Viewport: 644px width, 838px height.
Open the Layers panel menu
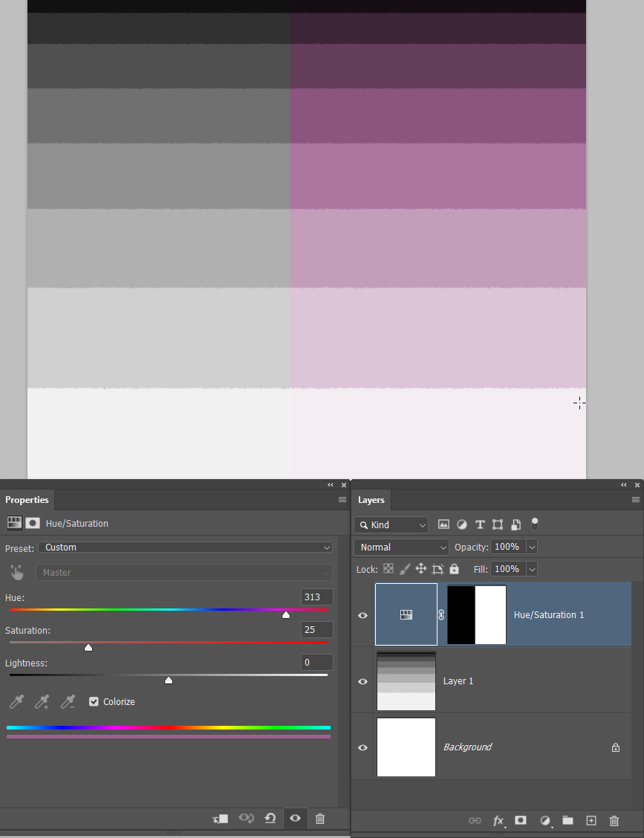tap(636, 499)
